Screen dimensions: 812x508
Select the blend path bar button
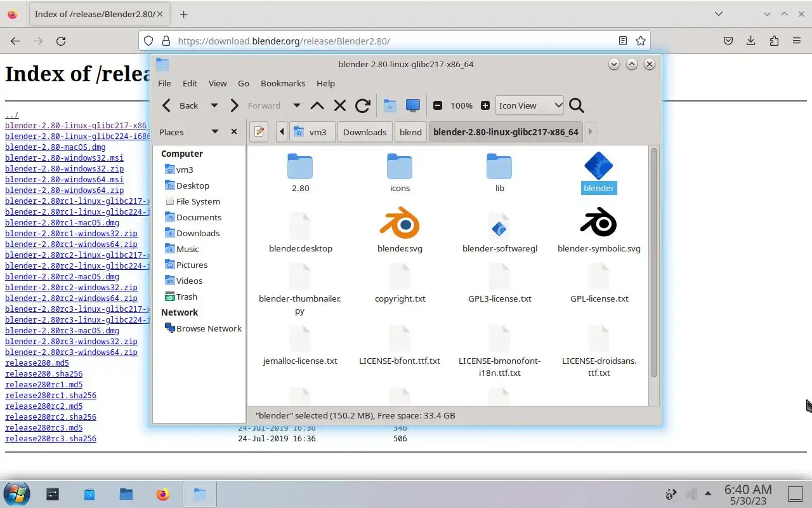pyautogui.click(x=410, y=131)
